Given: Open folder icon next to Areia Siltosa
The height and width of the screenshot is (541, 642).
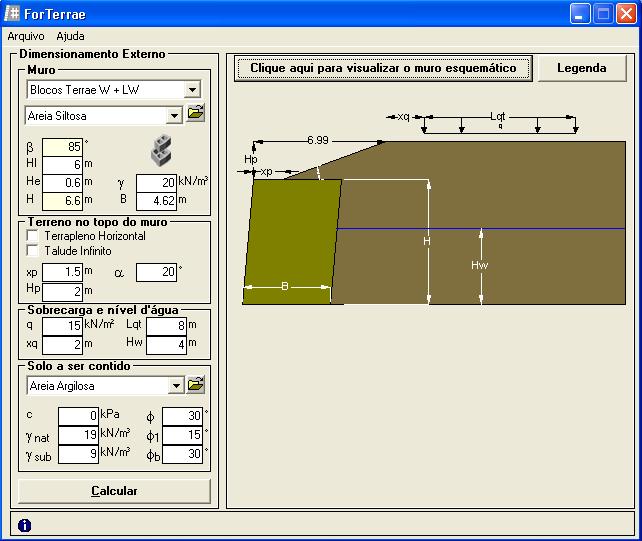Looking at the screenshot, I should click(196, 113).
